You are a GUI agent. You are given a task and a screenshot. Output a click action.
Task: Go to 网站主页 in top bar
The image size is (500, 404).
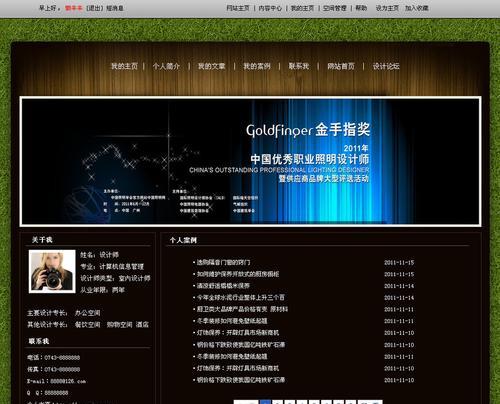coord(238,8)
